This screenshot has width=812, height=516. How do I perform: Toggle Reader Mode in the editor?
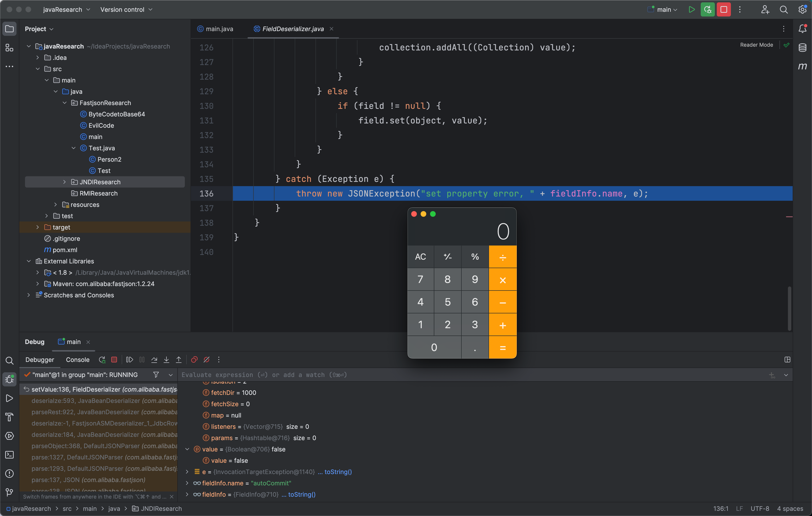(756, 45)
